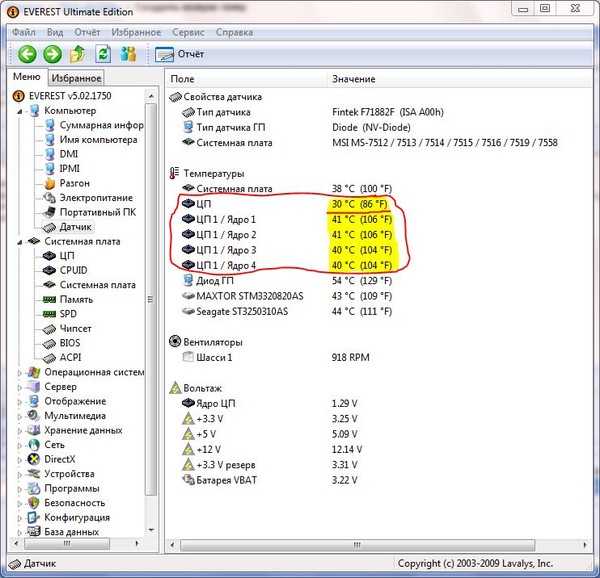Expand the Хранение данных tree node

click(x=20, y=431)
